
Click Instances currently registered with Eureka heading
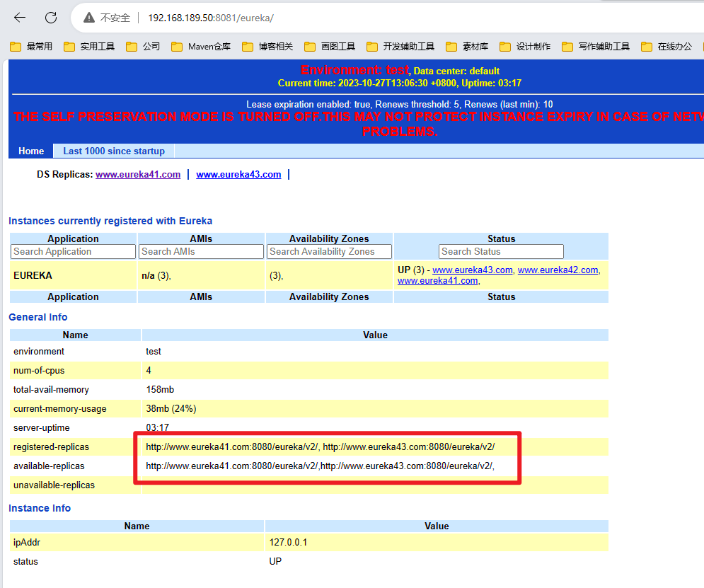click(110, 221)
